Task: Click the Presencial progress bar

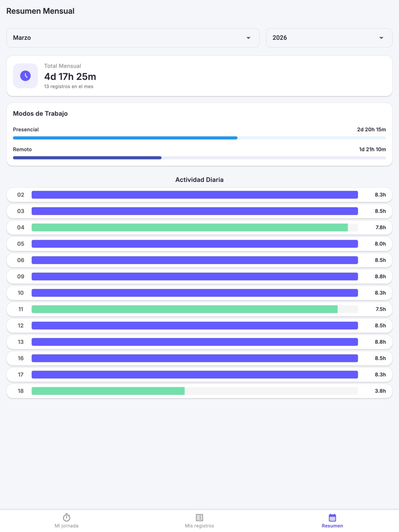Action: [199, 138]
